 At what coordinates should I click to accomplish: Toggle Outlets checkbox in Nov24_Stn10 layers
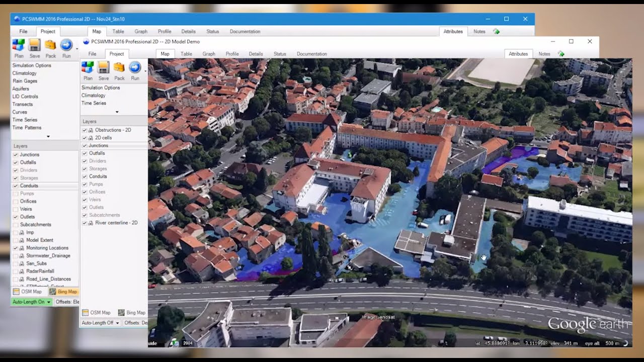[x=15, y=217]
